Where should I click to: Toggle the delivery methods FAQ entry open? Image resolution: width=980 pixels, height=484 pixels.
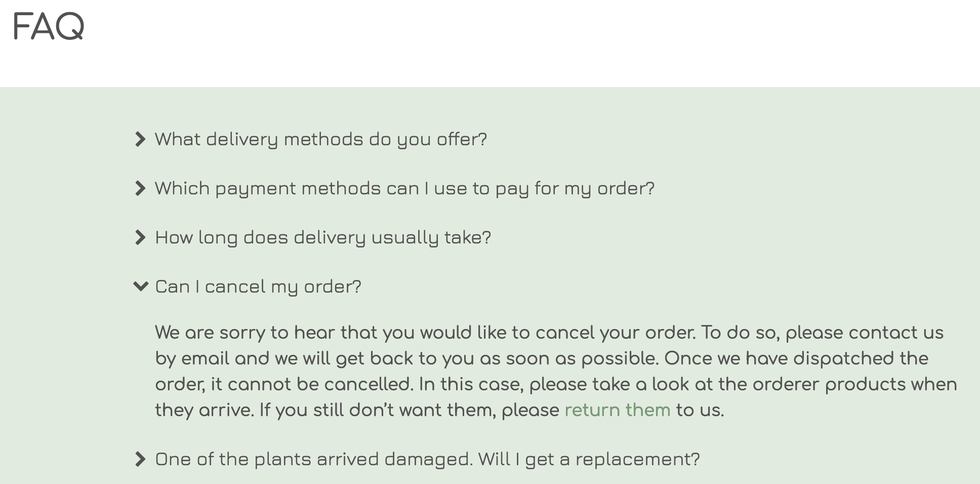click(x=321, y=139)
